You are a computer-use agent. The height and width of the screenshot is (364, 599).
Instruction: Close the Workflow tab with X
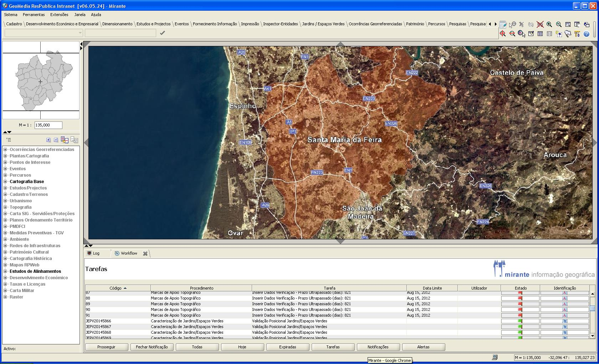coord(145,254)
